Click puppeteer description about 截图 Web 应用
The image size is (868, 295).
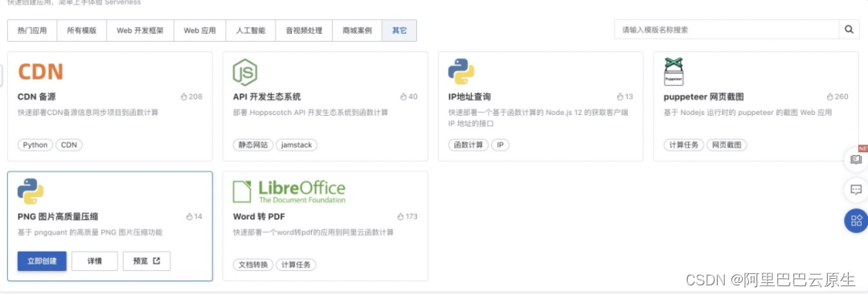pos(748,113)
